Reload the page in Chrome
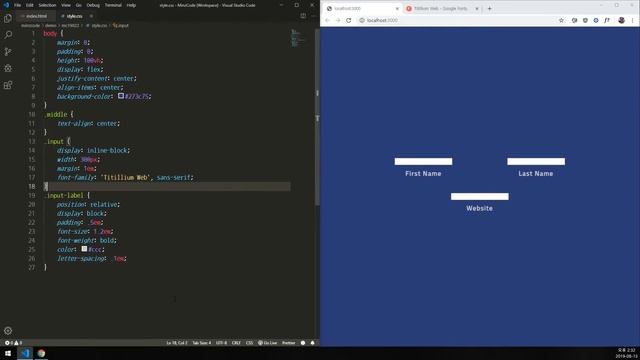 pyautogui.click(x=349, y=20)
